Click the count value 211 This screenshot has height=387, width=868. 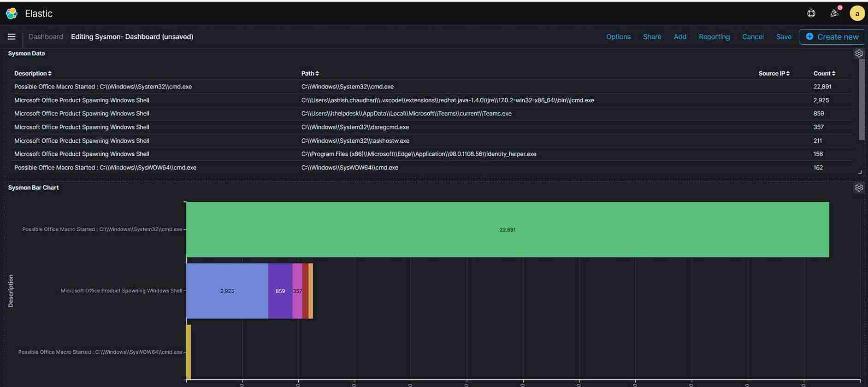coord(818,141)
